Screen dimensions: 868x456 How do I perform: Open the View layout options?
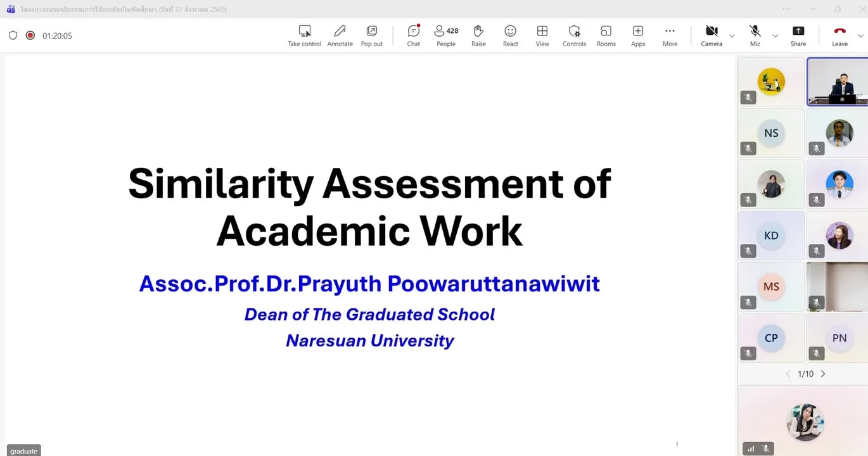[x=542, y=35]
